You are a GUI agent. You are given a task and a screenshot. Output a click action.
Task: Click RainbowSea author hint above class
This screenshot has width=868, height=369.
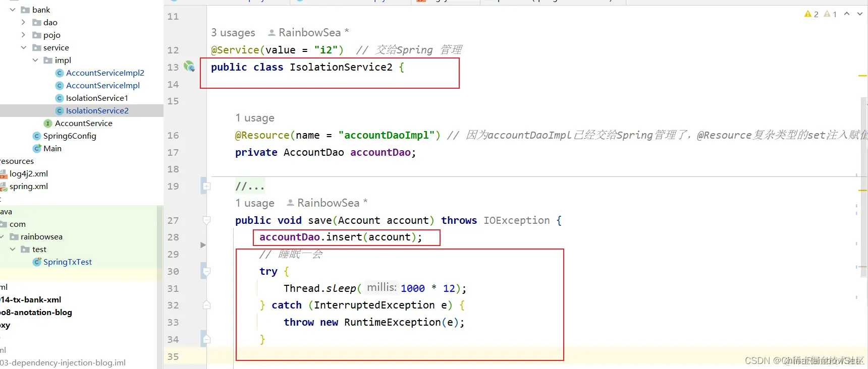(x=309, y=33)
